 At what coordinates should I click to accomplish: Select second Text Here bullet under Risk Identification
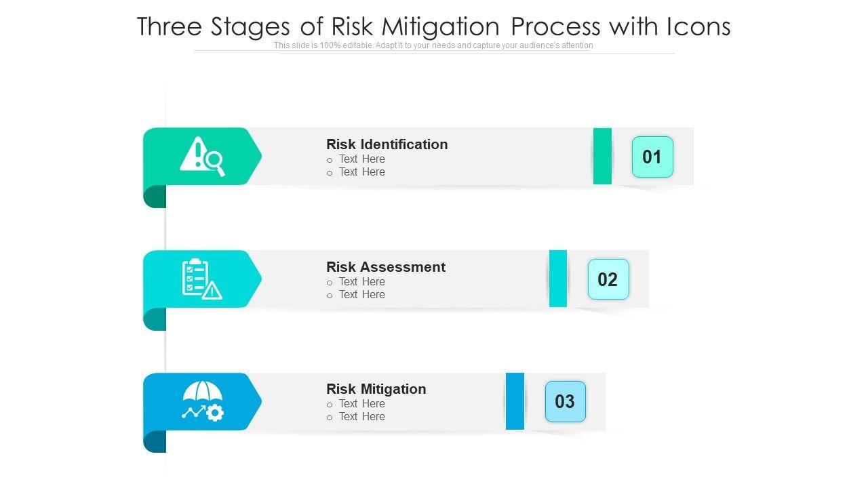coord(361,172)
